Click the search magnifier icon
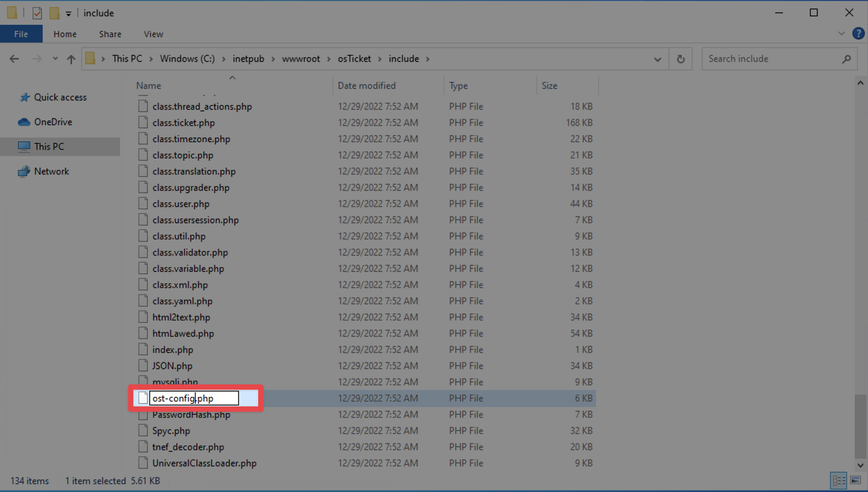868x492 pixels. click(x=846, y=59)
